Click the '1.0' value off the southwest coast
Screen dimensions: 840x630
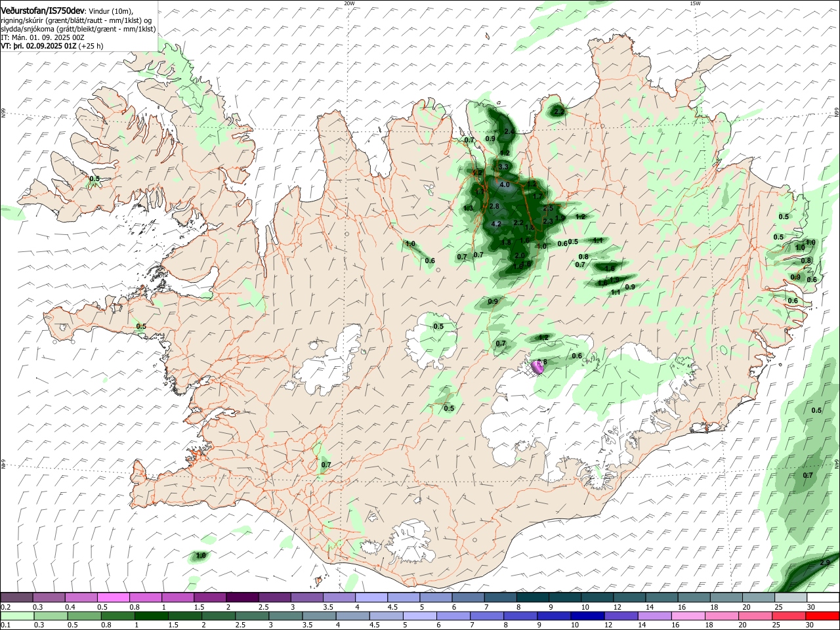[201, 555]
